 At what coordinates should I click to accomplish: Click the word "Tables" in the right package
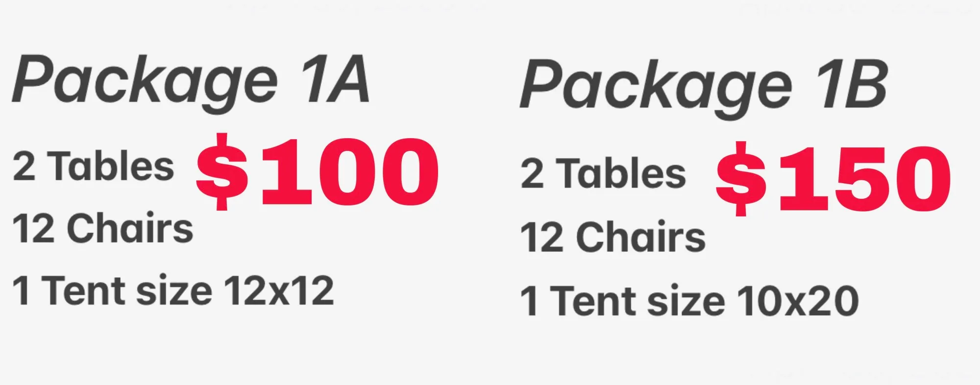[622, 174]
